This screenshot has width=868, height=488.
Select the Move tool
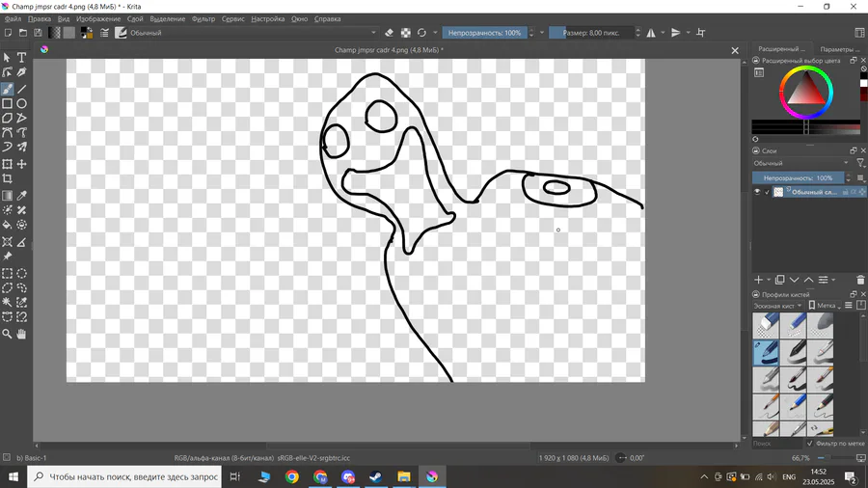21,164
